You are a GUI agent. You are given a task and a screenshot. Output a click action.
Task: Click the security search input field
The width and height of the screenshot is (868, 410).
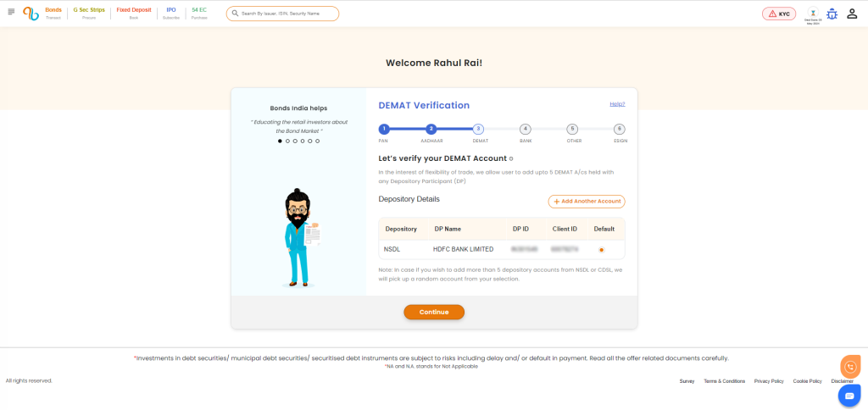287,14
